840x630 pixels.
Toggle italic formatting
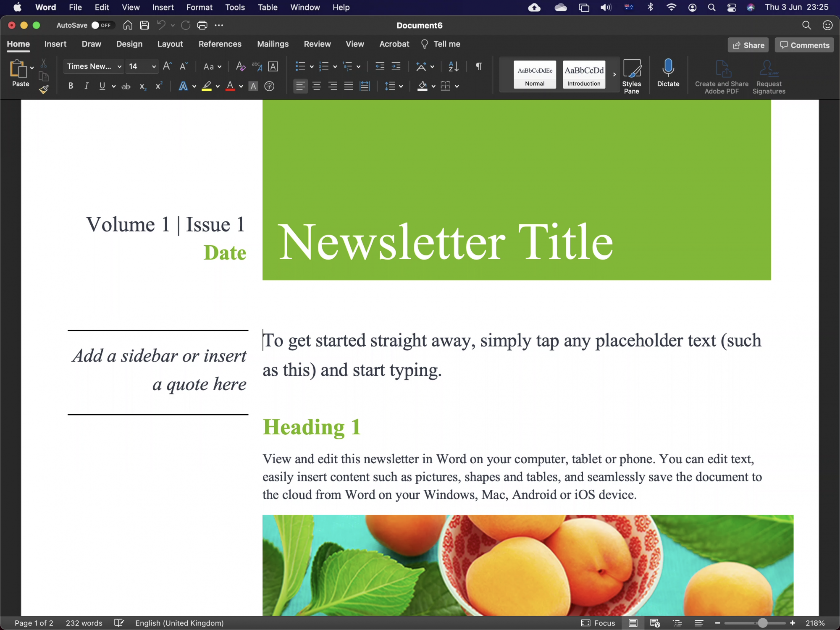coord(87,86)
